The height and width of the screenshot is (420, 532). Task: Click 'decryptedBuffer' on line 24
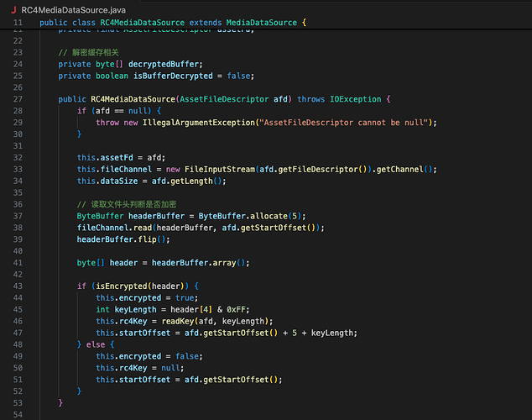point(163,64)
